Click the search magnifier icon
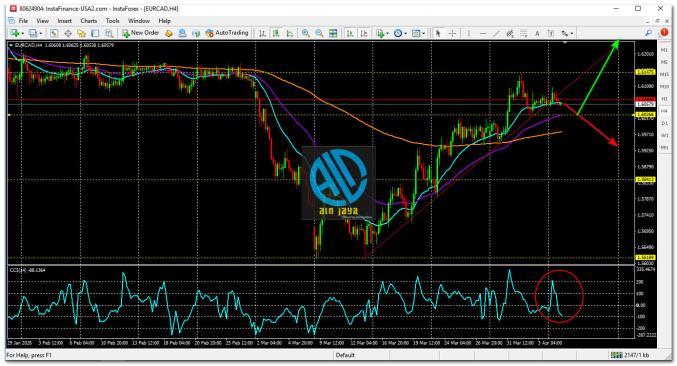 click(649, 33)
